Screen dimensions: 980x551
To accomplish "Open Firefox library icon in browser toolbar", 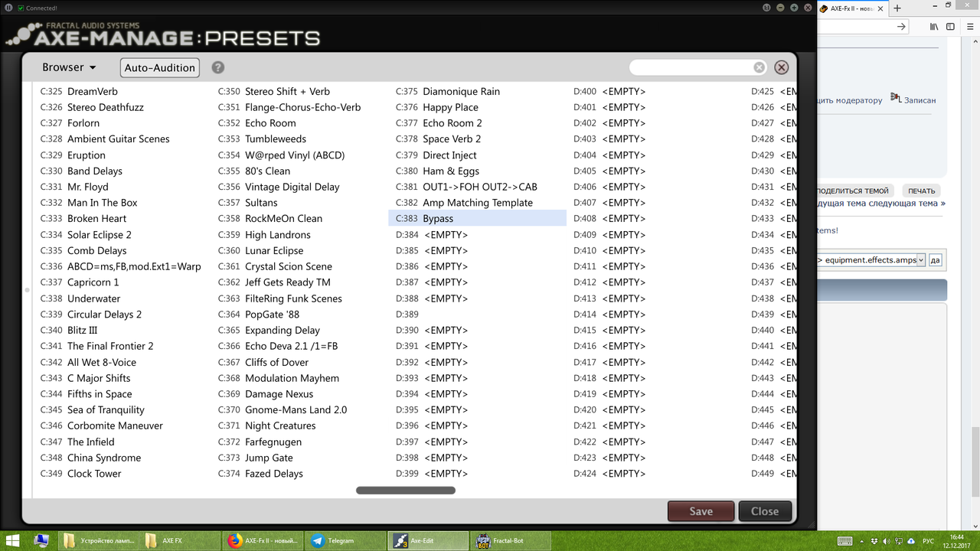I will [x=934, y=26].
